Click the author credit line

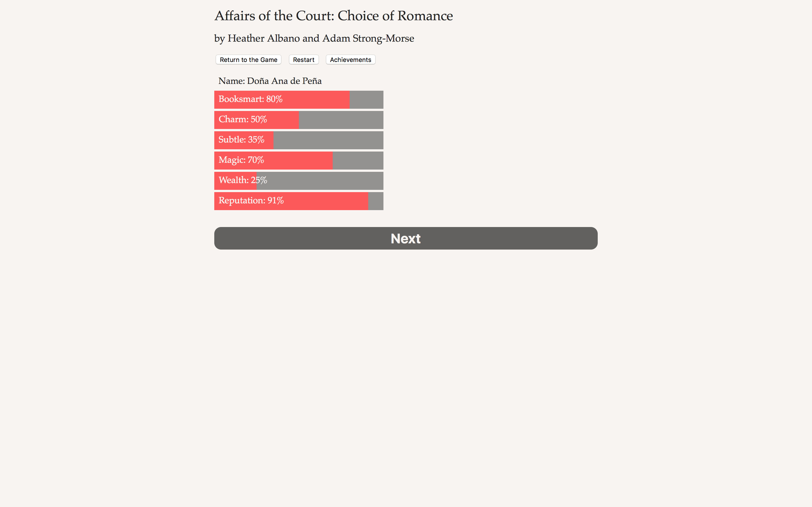[314, 38]
